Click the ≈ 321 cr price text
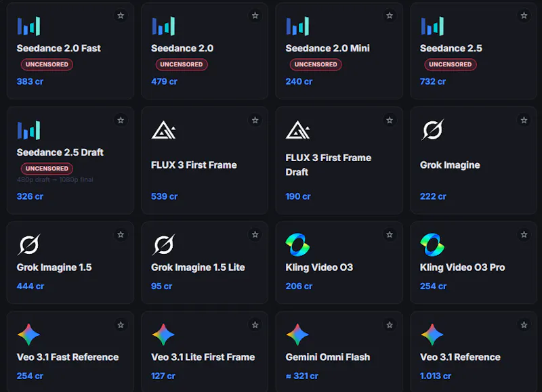 (301, 376)
